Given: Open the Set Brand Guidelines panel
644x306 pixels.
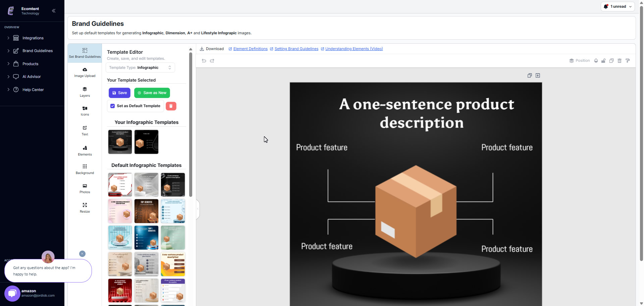Looking at the screenshot, I should [x=85, y=53].
